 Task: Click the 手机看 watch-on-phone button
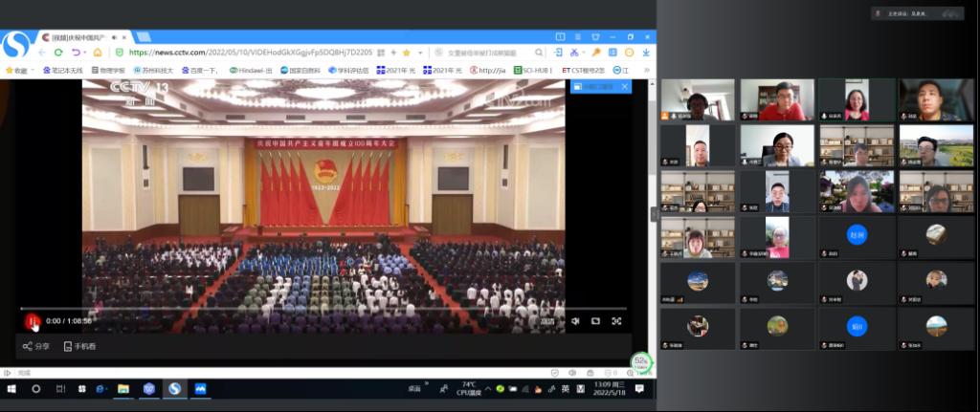[x=80, y=346]
